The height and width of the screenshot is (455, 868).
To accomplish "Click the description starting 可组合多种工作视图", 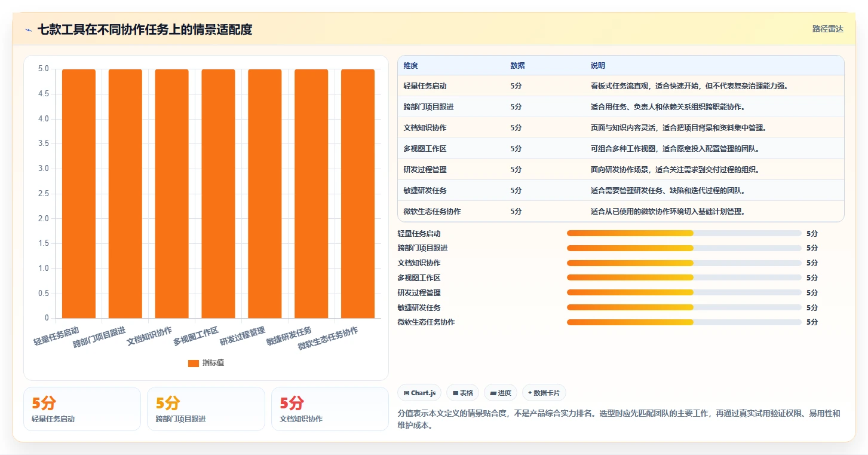I will (676, 149).
